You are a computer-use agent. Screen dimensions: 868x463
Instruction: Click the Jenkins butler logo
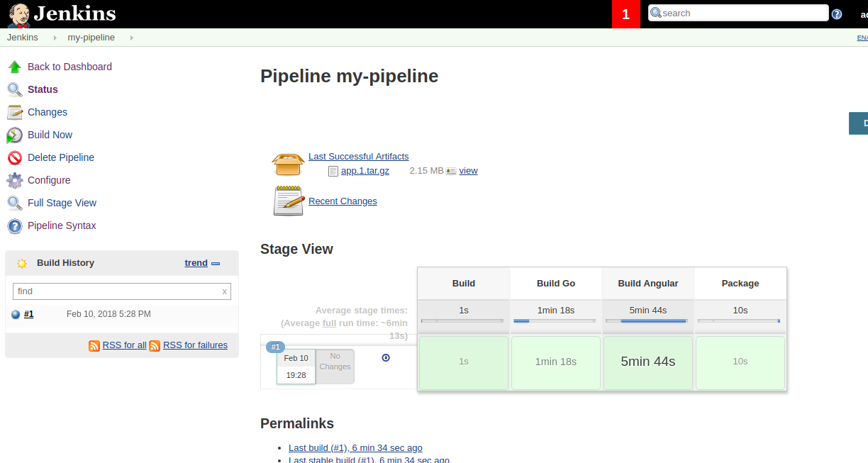(x=18, y=14)
